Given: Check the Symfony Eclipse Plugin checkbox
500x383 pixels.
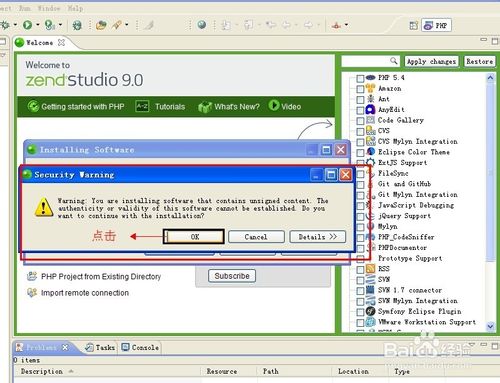Looking at the screenshot, I should (x=360, y=312).
